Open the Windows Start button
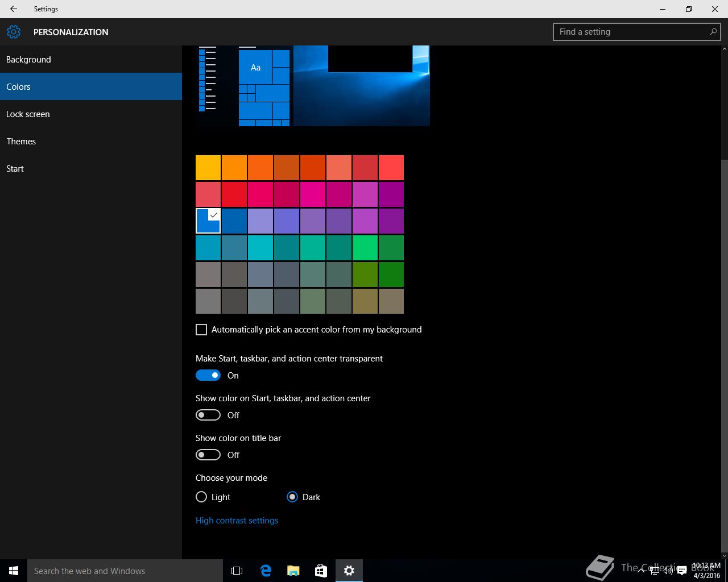The width and height of the screenshot is (728, 582). pyautogui.click(x=14, y=571)
